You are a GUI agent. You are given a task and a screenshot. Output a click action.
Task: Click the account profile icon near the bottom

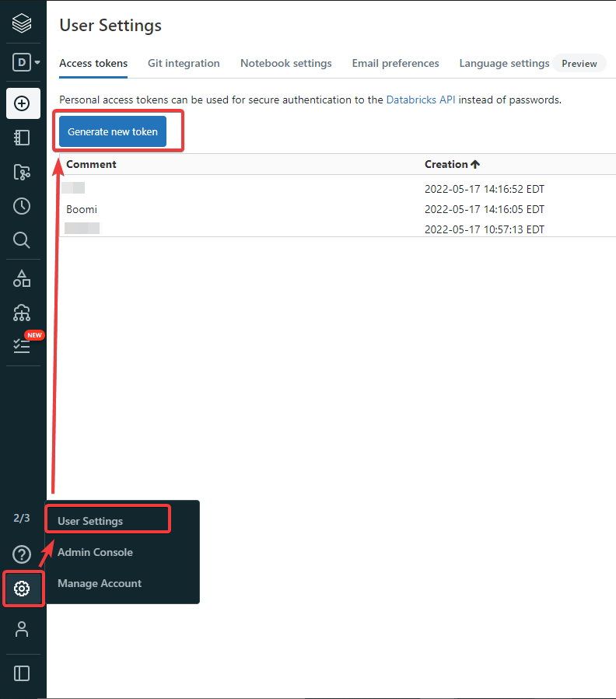[21, 629]
